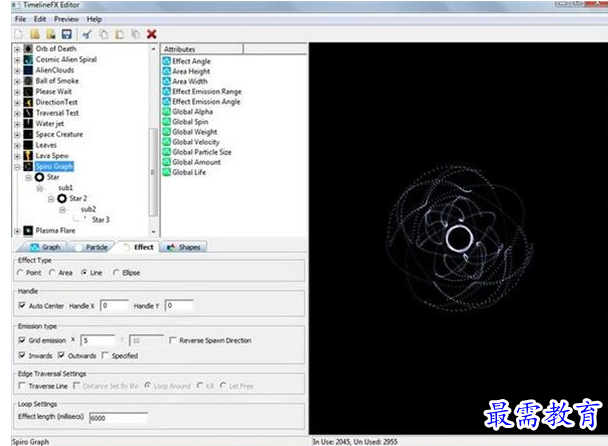Click the Star emitter ring icon
The image size is (608, 446).
[x=40, y=177]
